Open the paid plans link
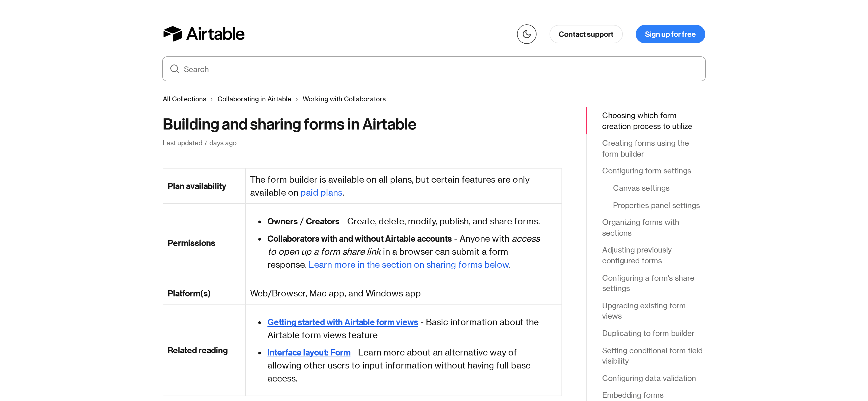The image size is (868, 401). 321,193
